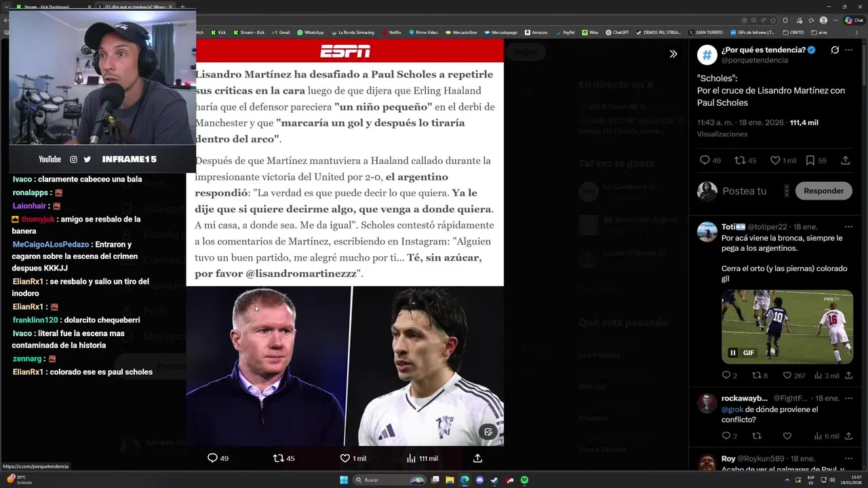Switch to the Stream - Kick Dashboard tab
Image resolution: width=868 pixels, height=488 pixels.
pos(53,7)
